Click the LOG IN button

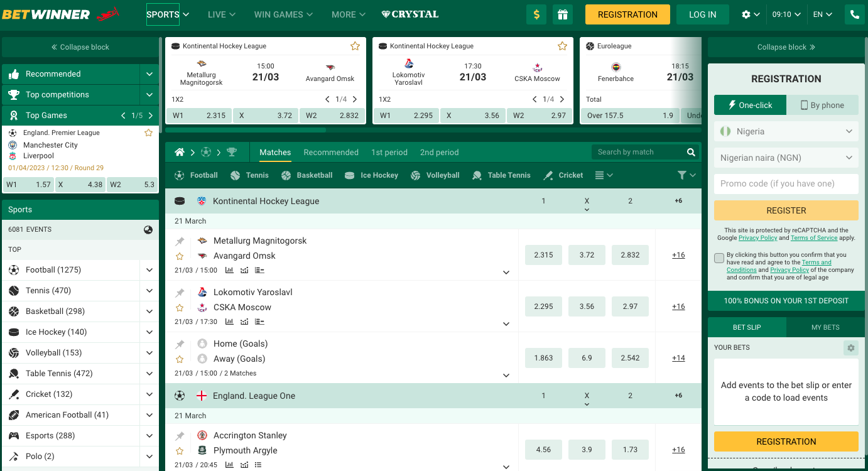pyautogui.click(x=703, y=14)
